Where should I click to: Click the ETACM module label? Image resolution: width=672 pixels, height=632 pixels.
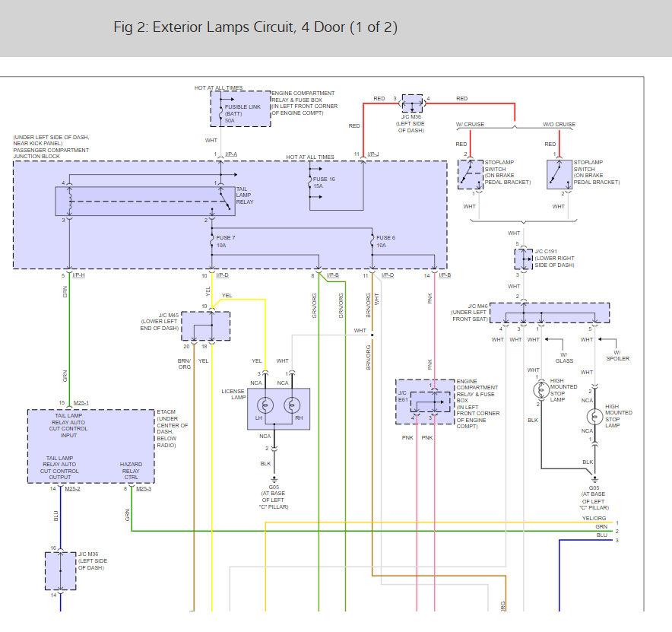(173, 428)
